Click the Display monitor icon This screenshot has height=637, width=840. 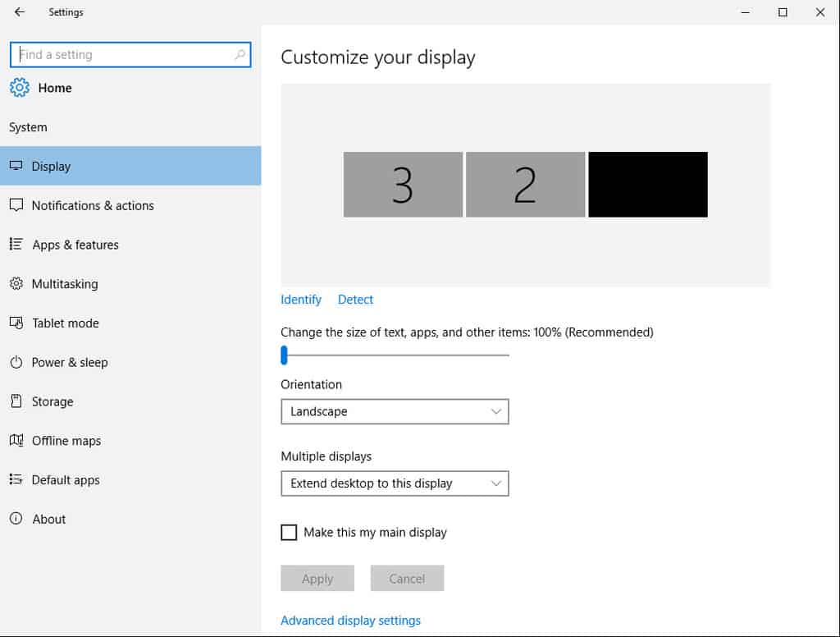(x=16, y=166)
